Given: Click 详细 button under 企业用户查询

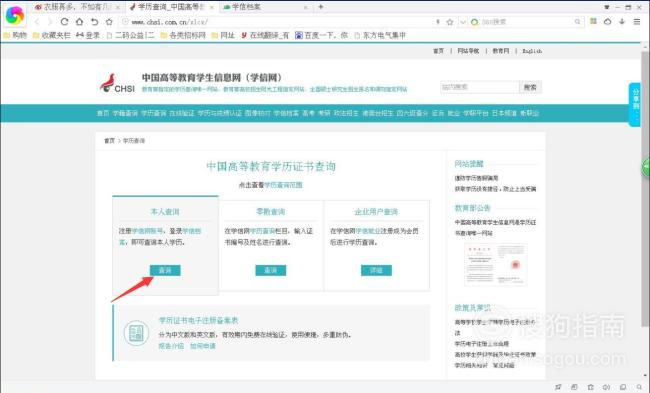Looking at the screenshot, I should coord(376,270).
